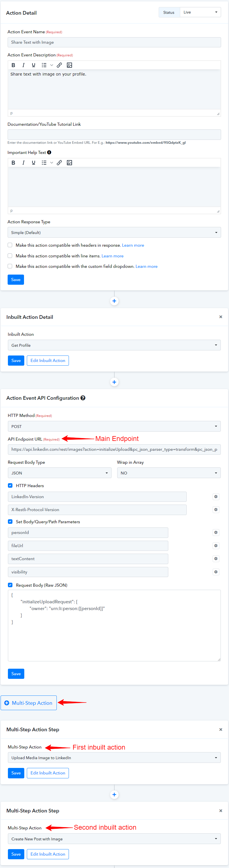The height and width of the screenshot is (868, 229).
Task: Click the Action Event Name field
Action: pos(114,42)
